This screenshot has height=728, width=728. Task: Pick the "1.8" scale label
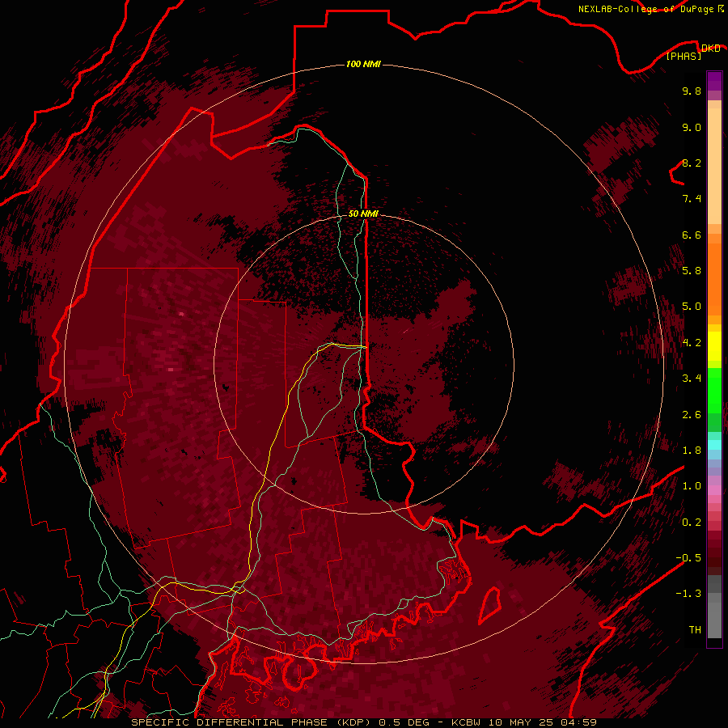coord(692,451)
